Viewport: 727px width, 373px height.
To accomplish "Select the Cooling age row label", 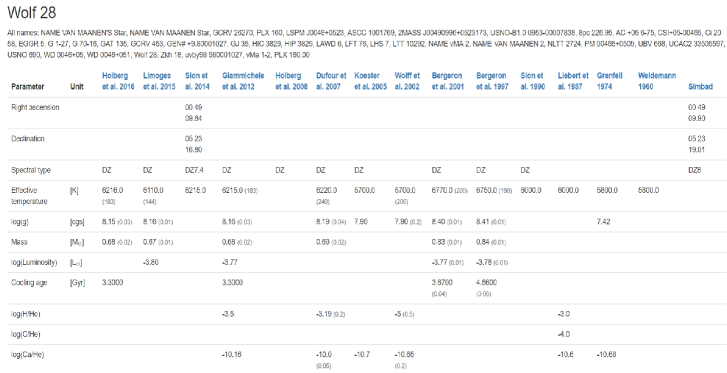I will click(29, 283).
